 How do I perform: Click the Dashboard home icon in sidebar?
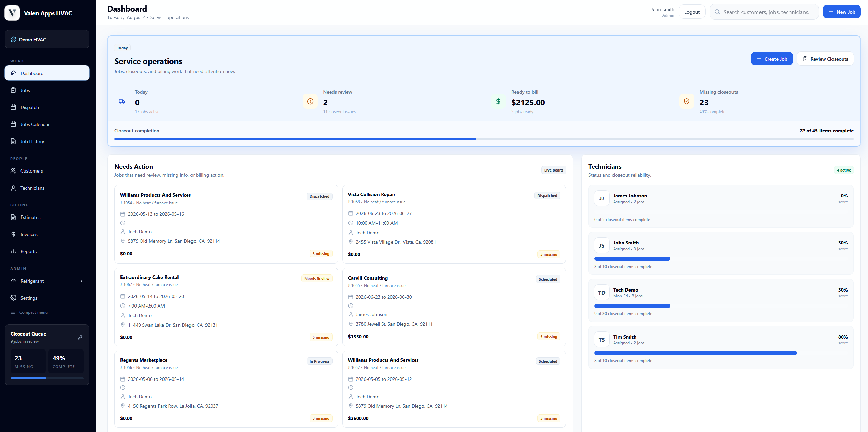[13, 73]
